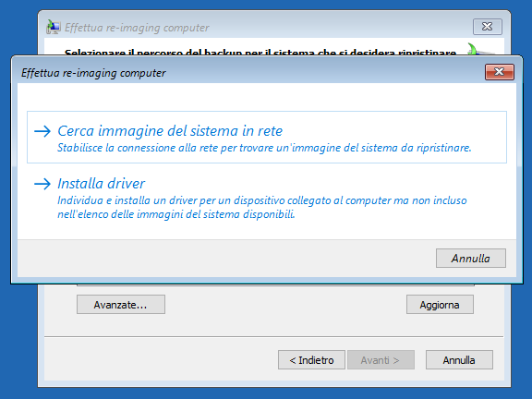Image resolution: width=532 pixels, height=399 pixels.
Task: Click the empty blue desktop background
Action: [18, 339]
